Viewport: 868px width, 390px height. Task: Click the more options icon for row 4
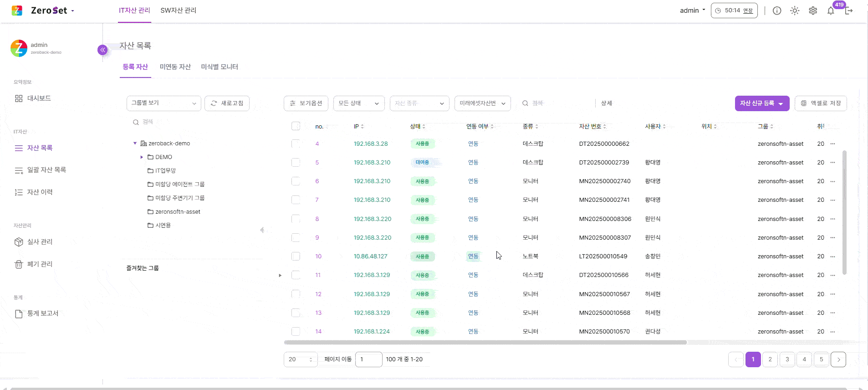pyautogui.click(x=832, y=144)
